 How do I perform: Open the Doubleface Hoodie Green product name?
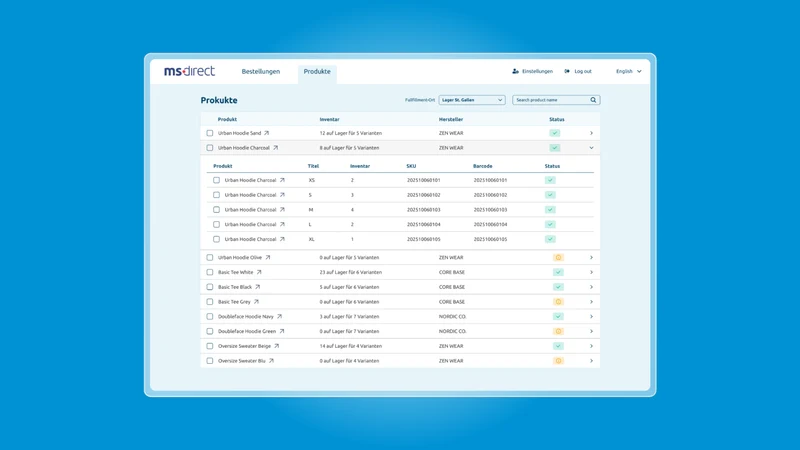point(247,332)
